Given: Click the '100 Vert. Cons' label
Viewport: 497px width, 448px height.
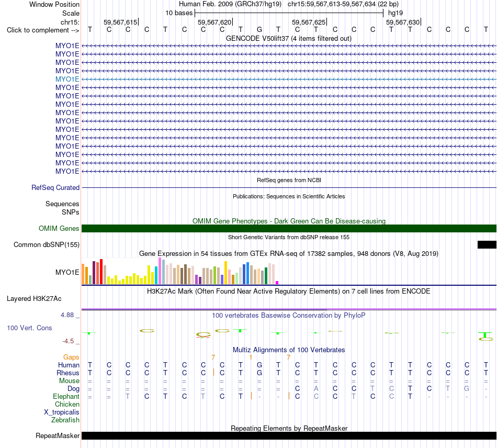Looking at the screenshot, I should click(29, 328).
